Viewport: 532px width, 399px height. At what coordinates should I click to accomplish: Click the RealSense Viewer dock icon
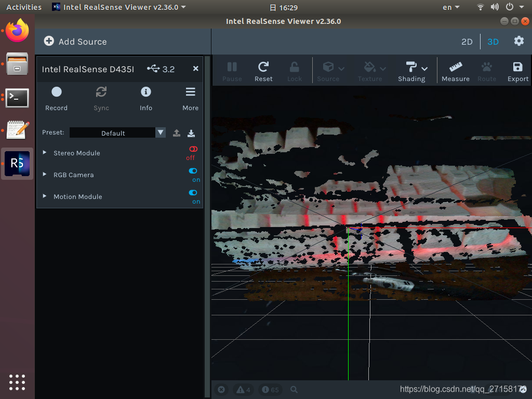tap(17, 164)
